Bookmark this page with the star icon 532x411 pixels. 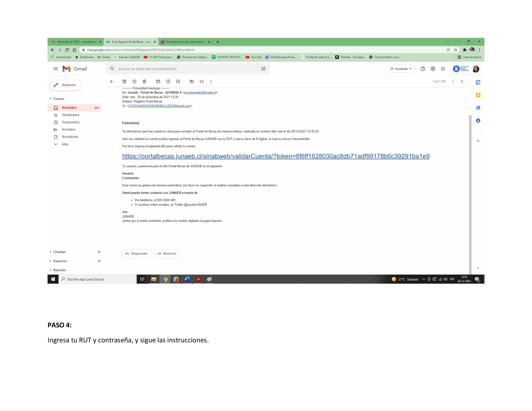pyautogui.click(x=456, y=50)
